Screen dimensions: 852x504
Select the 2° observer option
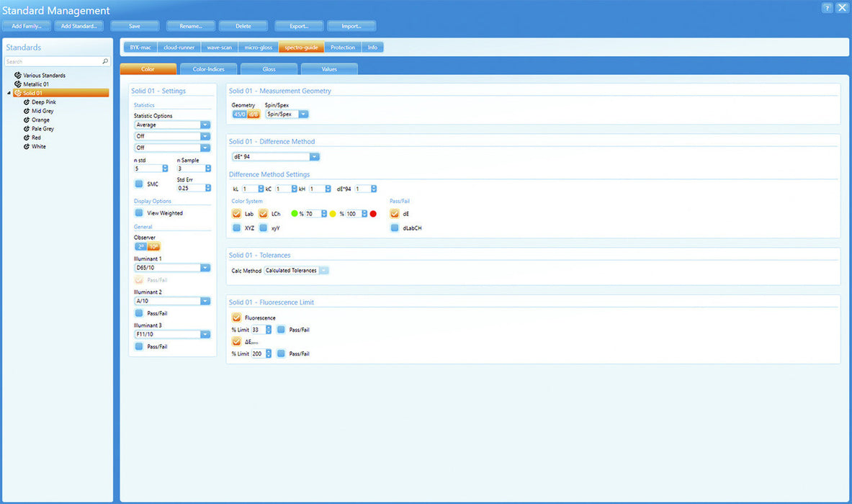click(140, 247)
